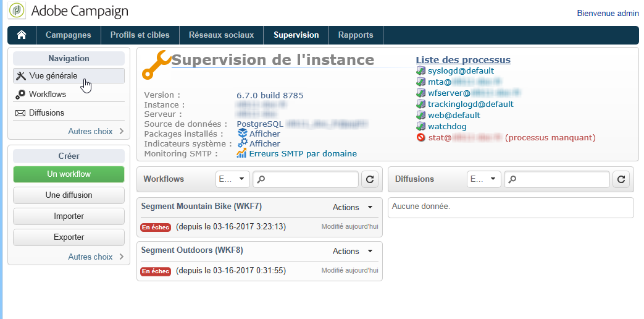Viewport: 644px width, 319px height.
Task: Expand Autres choix under Navigation
Action: (96, 132)
